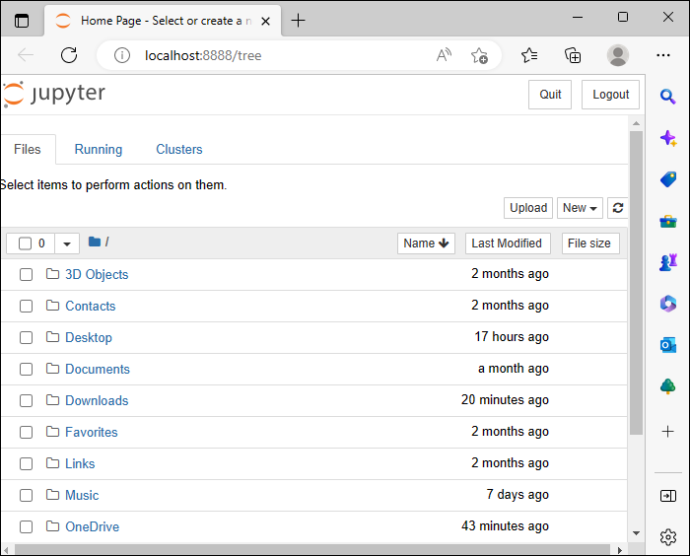Open the Documents folder link
The height and width of the screenshot is (556, 690).
click(97, 369)
